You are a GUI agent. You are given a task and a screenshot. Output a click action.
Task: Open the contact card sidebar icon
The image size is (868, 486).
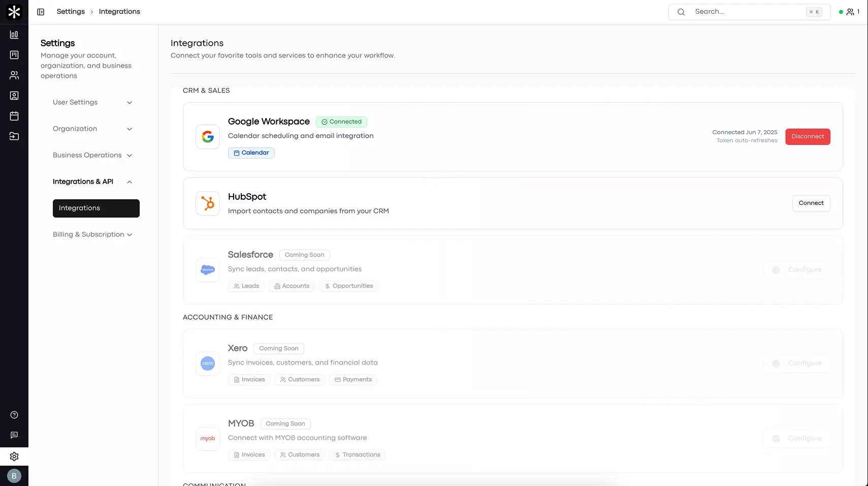[14, 96]
